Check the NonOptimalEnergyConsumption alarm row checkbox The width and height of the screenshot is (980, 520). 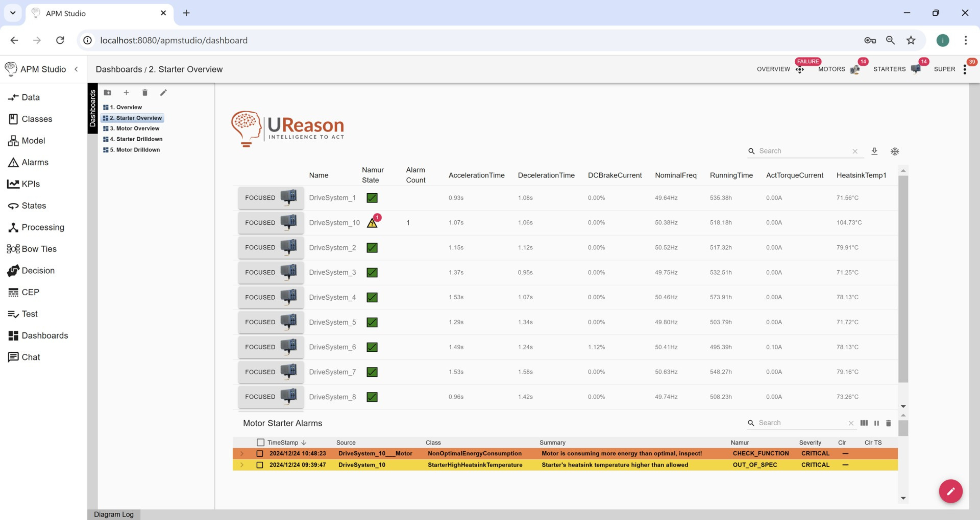pyautogui.click(x=260, y=453)
